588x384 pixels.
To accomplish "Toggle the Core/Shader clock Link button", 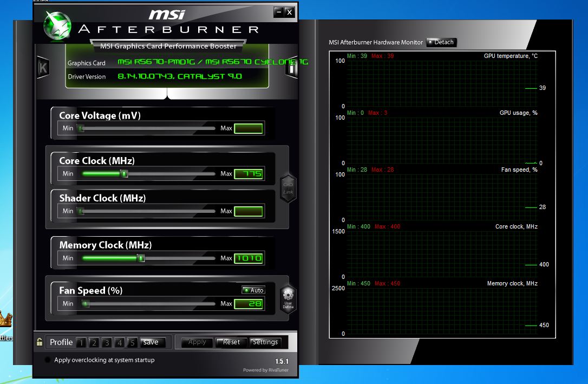I will [289, 188].
